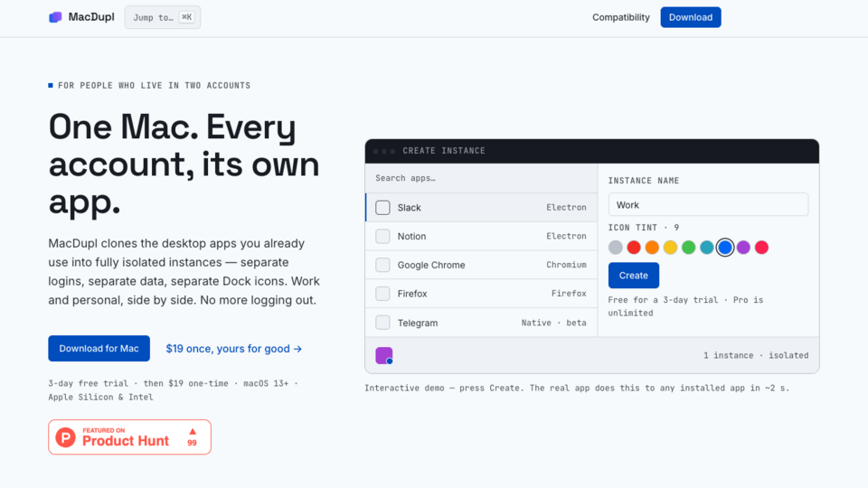Click the 'Free for a 3-day trial' note
Screen dimensions: 868x488
pos(685,306)
